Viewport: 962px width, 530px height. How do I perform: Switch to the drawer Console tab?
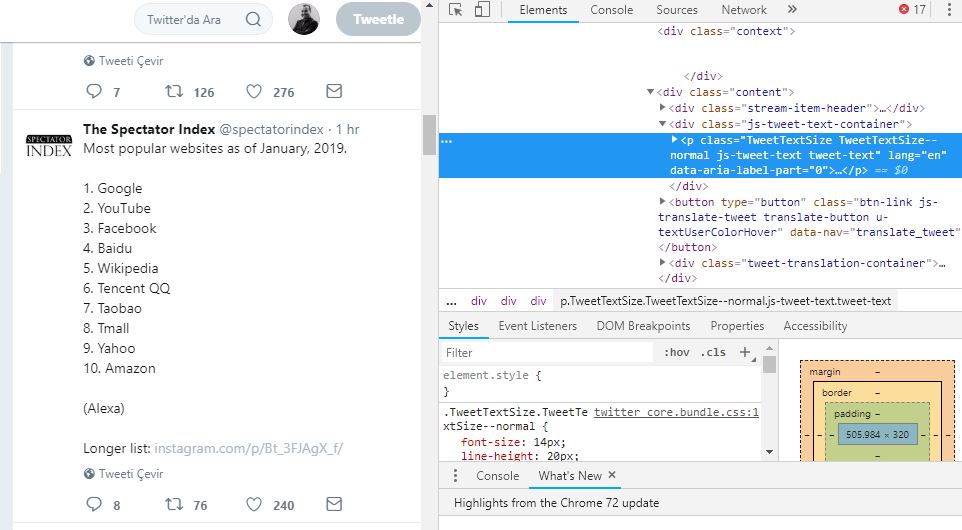(x=497, y=475)
